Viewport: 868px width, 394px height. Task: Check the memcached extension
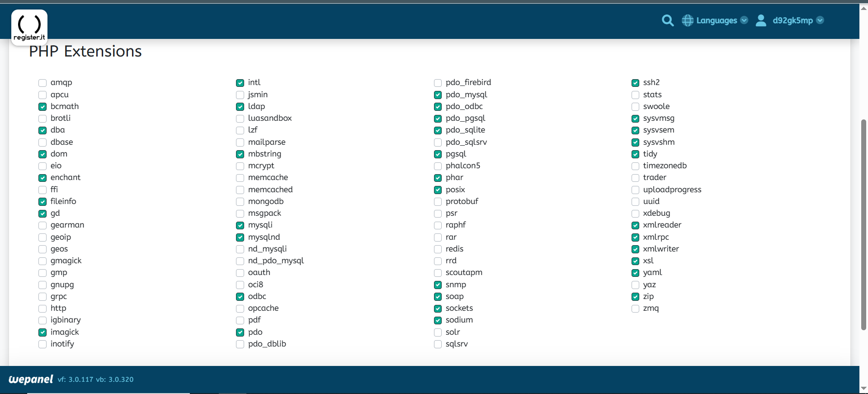click(240, 190)
